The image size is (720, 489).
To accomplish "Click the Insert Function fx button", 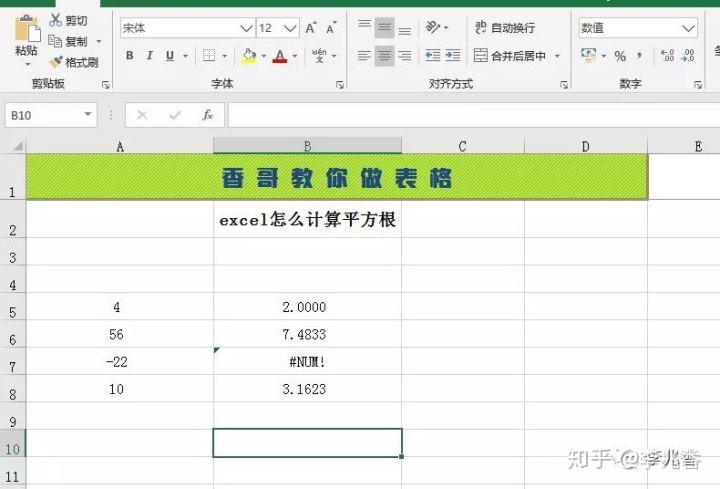I will tap(208, 115).
